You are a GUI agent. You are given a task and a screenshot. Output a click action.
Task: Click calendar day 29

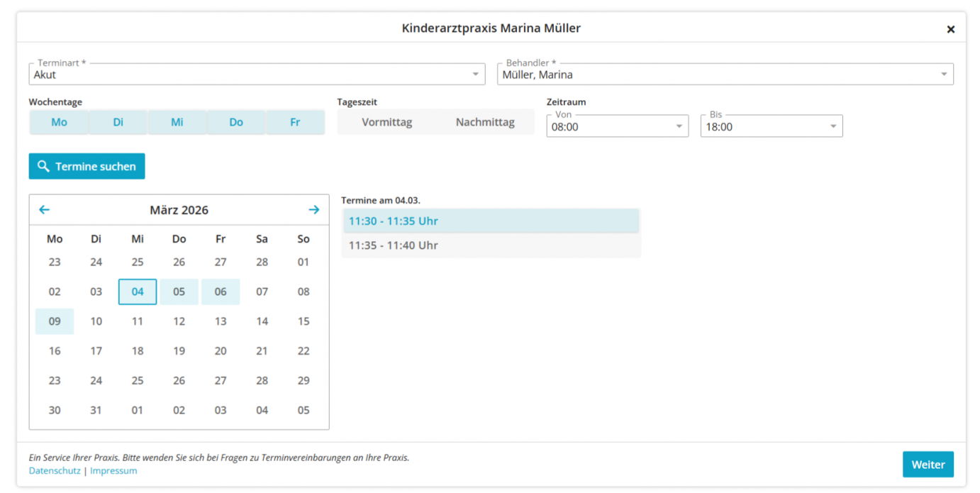tap(304, 381)
